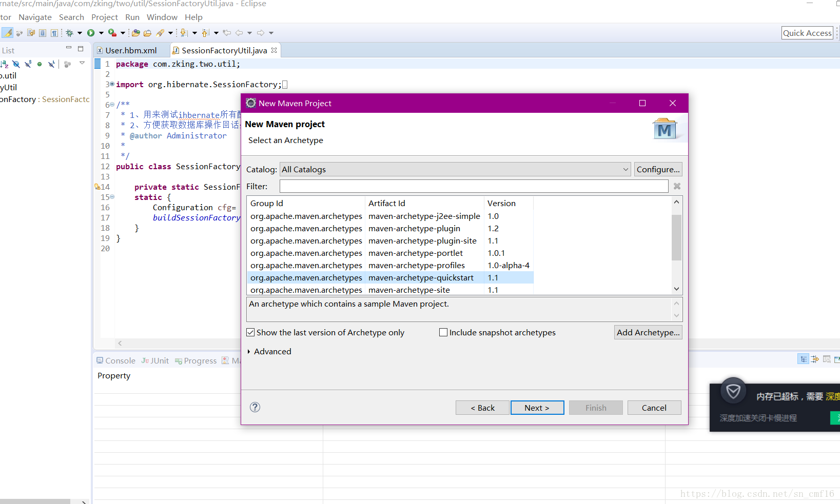Collapse the static block at line 15
The image size is (840, 504).
click(x=112, y=196)
